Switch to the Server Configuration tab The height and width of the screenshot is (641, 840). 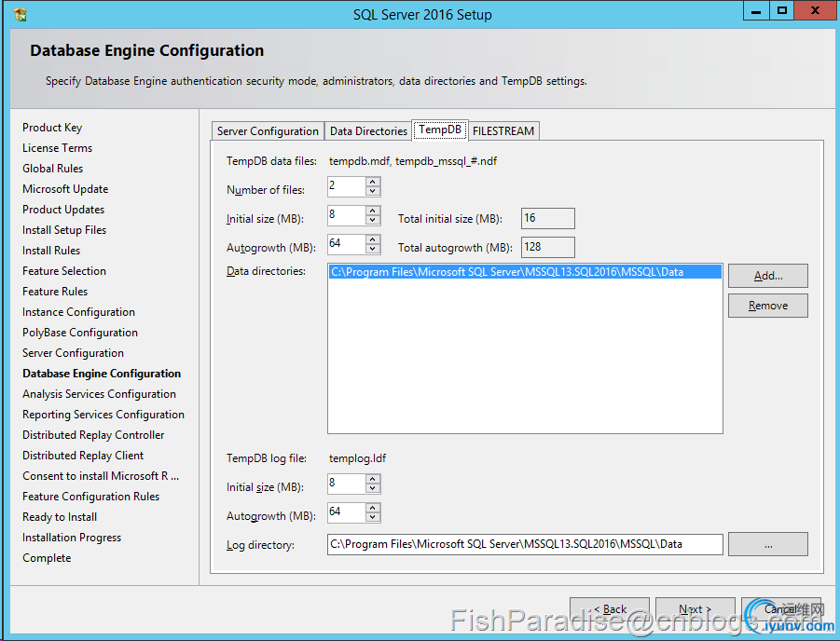pos(268,131)
